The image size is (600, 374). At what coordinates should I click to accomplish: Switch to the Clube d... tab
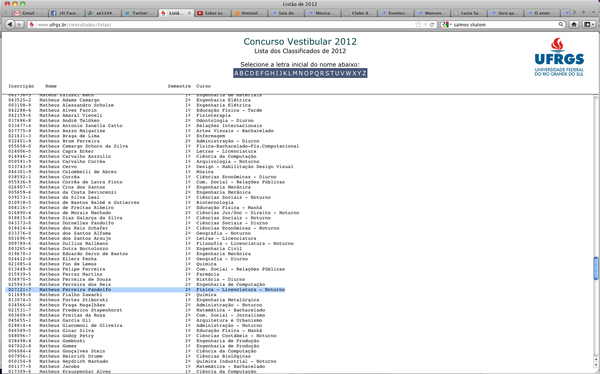[x=359, y=13]
